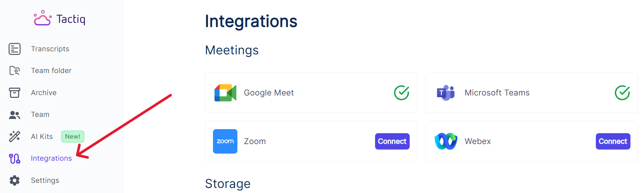Go to Archive in the sidebar
The height and width of the screenshot is (193, 644).
pyautogui.click(x=44, y=93)
